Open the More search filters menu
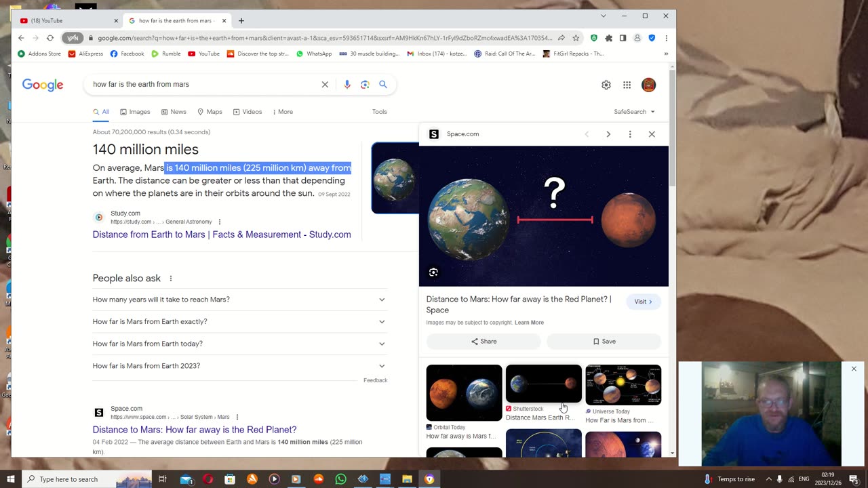Viewport: 868px width, 488px height. 283,112
